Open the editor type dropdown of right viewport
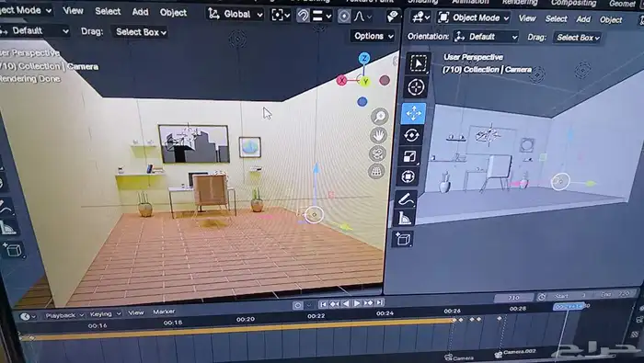Image resolution: width=644 pixels, height=363 pixels. [x=420, y=17]
